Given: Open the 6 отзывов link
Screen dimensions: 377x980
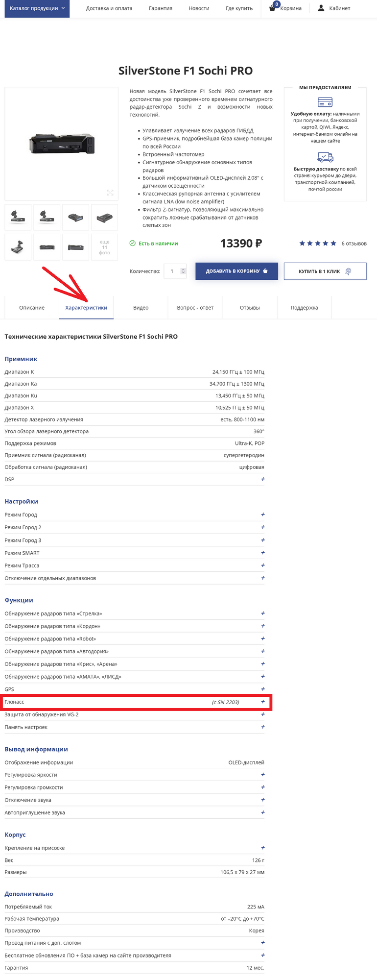Looking at the screenshot, I should pyautogui.click(x=353, y=244).
